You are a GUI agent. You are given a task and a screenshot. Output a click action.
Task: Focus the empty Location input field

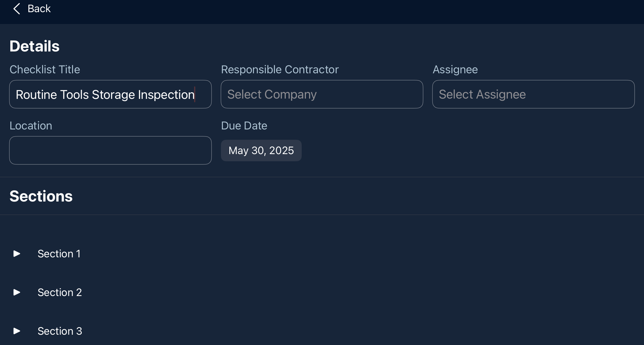(x=110, y=150)
